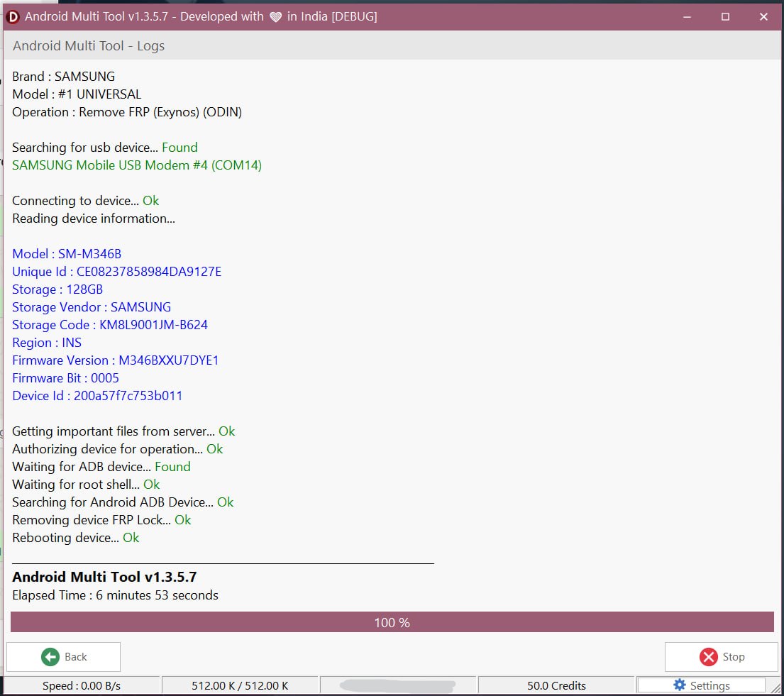Image resolution: width=784 pixels, height=696 pixels.
Task: Click the red X stop icon
Action: point(709,656)
